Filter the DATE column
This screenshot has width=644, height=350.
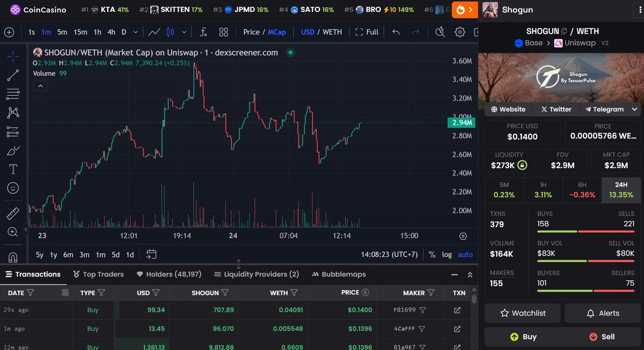[x=31, y=293]
